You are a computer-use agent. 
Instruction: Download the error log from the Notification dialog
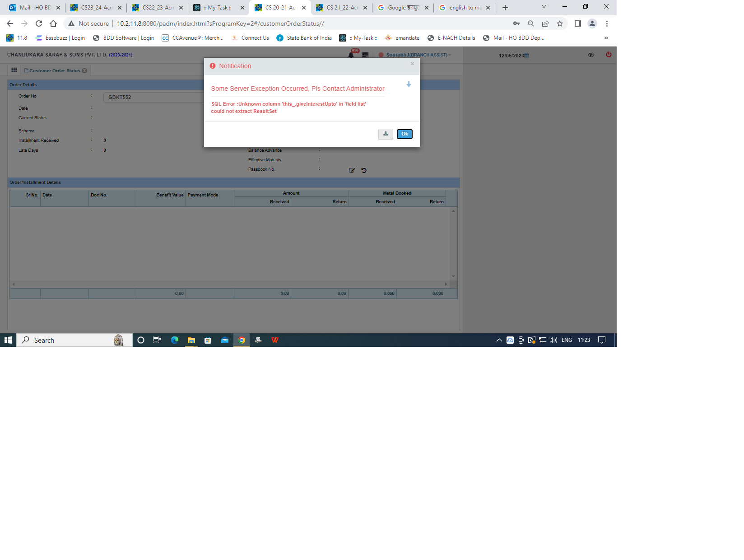pos(386,134)
